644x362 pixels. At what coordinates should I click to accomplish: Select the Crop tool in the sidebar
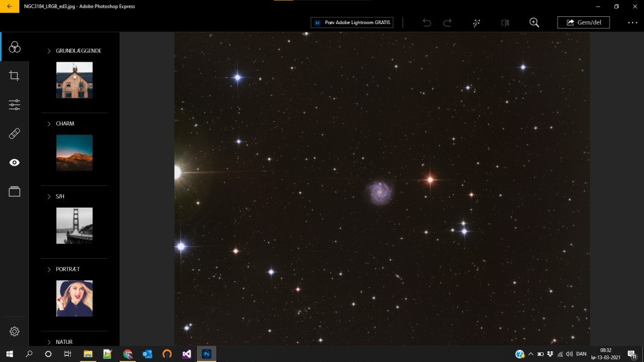coord(14,75)
